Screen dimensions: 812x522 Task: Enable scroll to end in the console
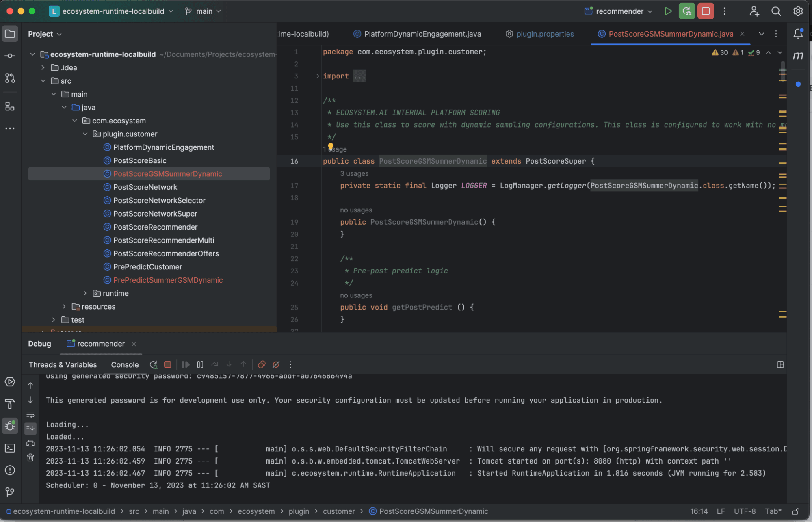30,428
